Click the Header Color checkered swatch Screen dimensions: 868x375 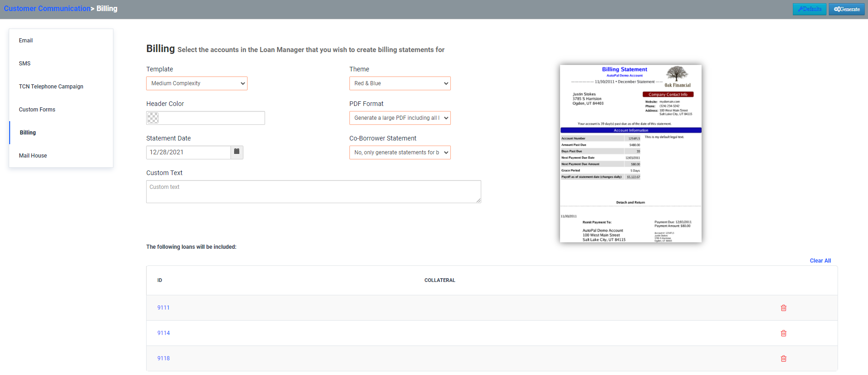pos(153,118)
